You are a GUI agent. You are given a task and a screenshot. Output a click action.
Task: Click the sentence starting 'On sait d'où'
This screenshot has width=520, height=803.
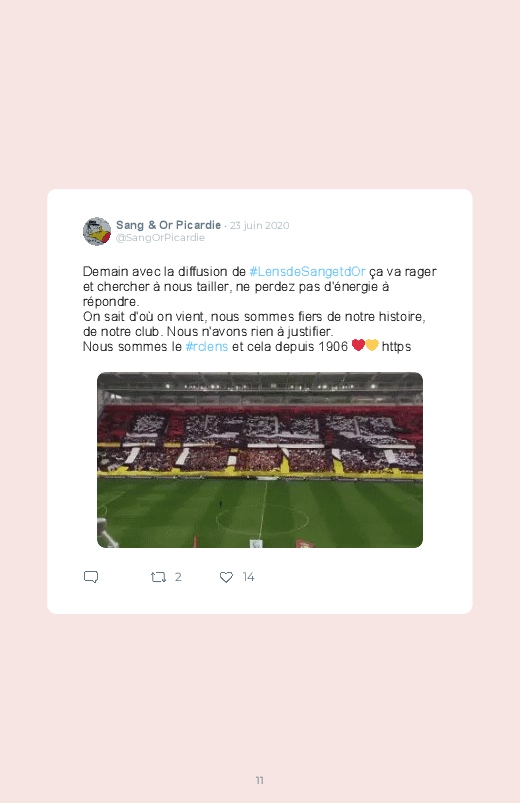254,324
